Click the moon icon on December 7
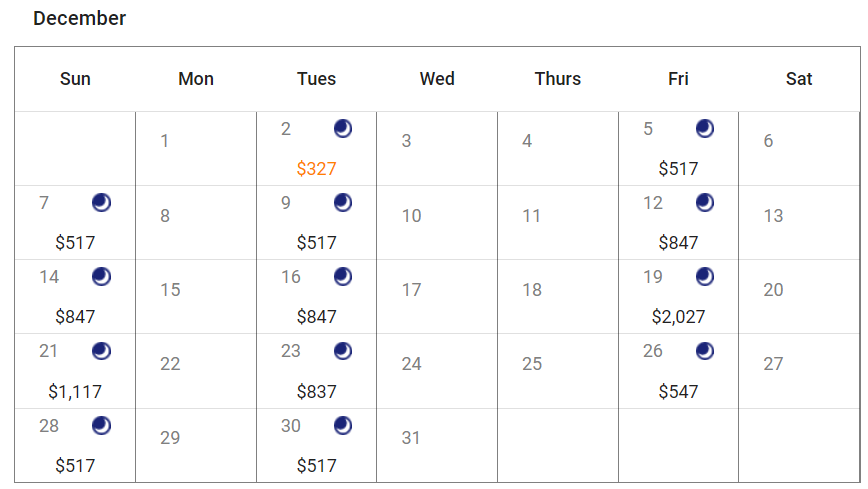Viewport: 868px width, 489px height. [x=101, y=203]
